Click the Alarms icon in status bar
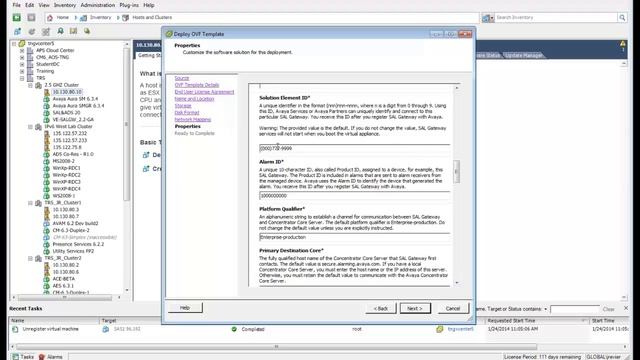 click(42, 357)
